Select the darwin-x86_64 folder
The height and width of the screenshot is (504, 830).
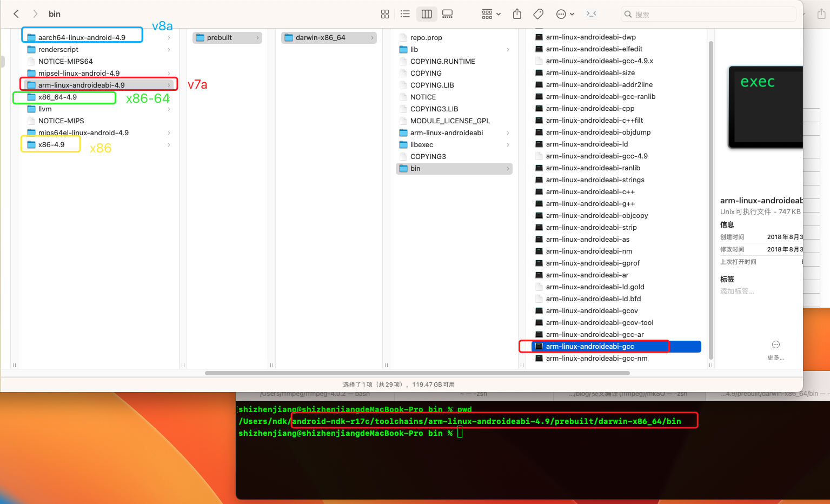pos(329,37)
